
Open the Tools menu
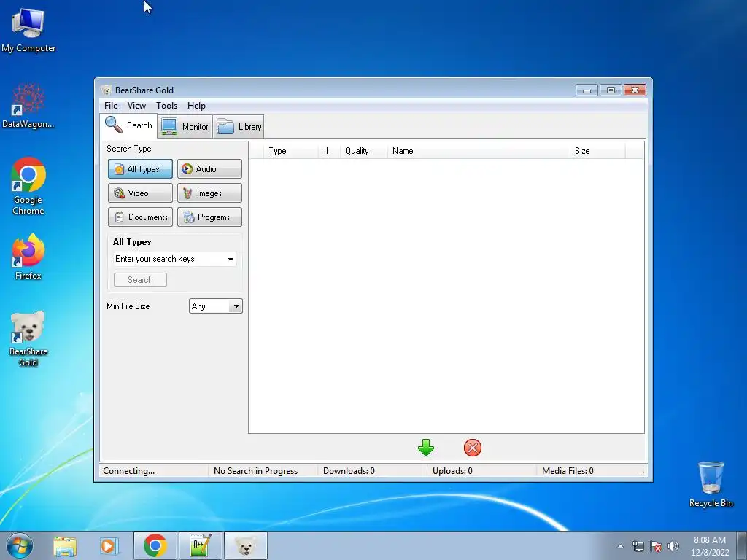(167, 106)
